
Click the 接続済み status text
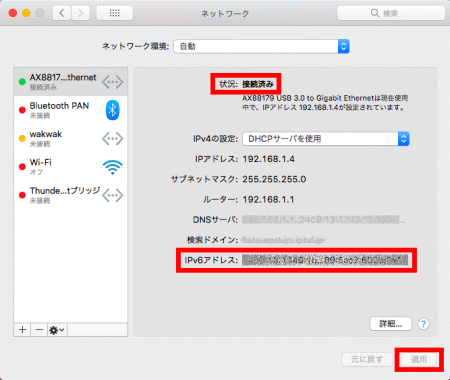coord(258,84)
